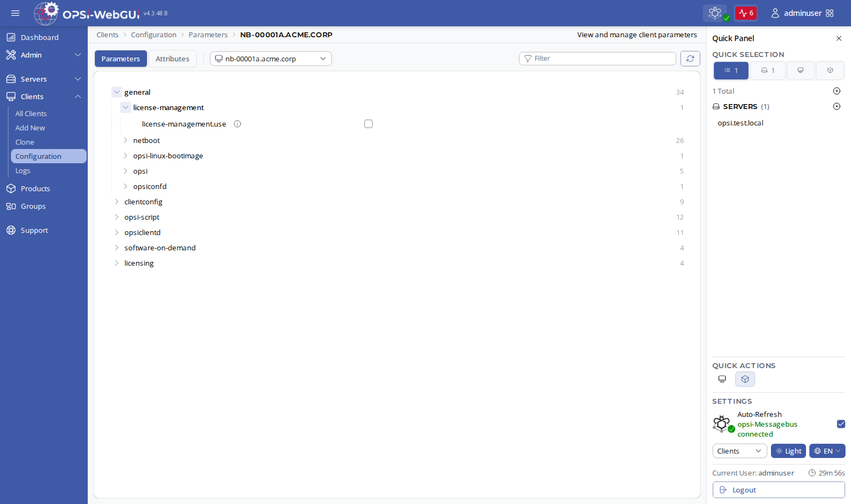The height and width of the screenshot is (504, 851).
Task: Expand the software-on-demand node
Action: [x=117, y=248]
